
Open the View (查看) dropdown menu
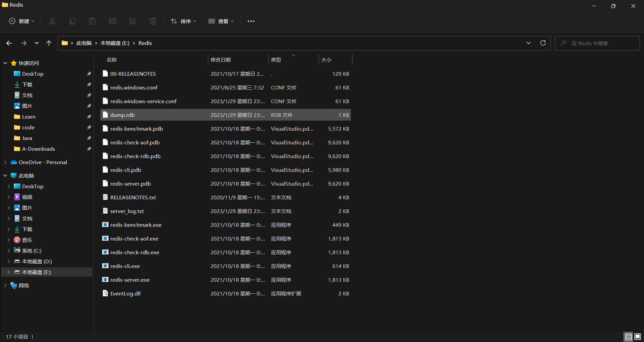point(221,21)
